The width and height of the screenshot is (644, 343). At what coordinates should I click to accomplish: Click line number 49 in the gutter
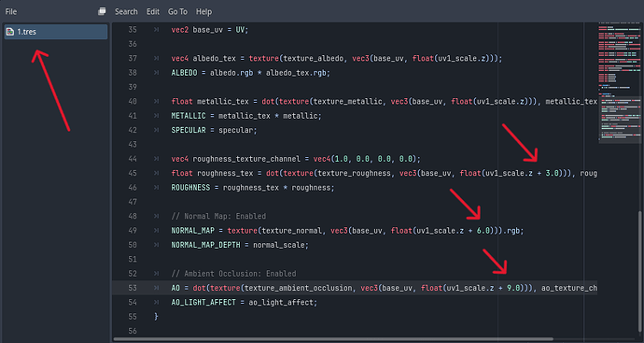(133, 230)
